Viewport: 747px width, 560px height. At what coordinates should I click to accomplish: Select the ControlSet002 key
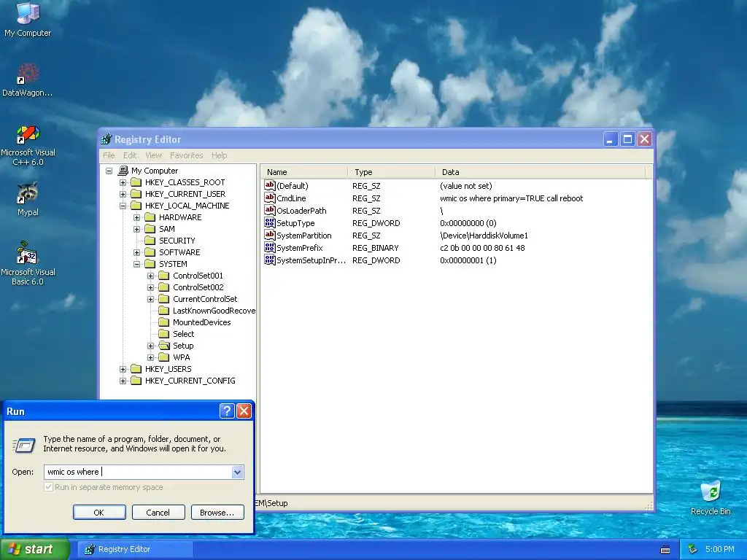tap(198, 287)
